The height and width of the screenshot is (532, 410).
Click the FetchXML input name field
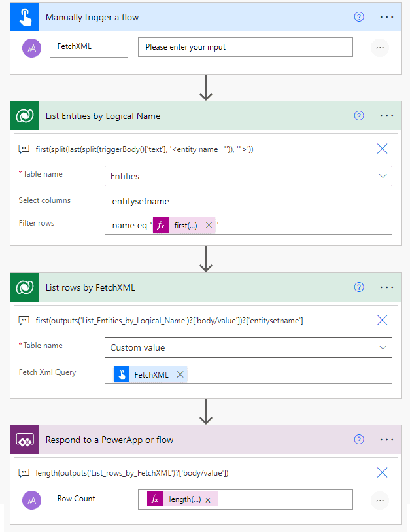point(89,47)
